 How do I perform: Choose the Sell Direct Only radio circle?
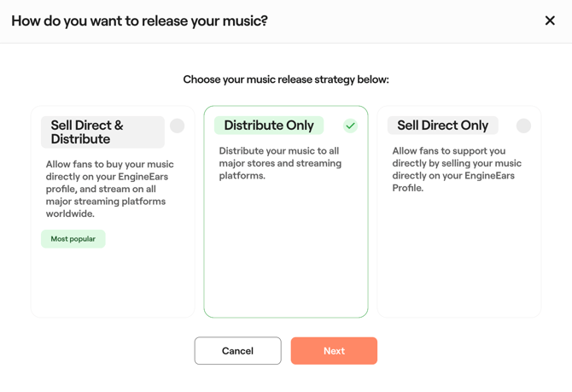coord(523,126)
